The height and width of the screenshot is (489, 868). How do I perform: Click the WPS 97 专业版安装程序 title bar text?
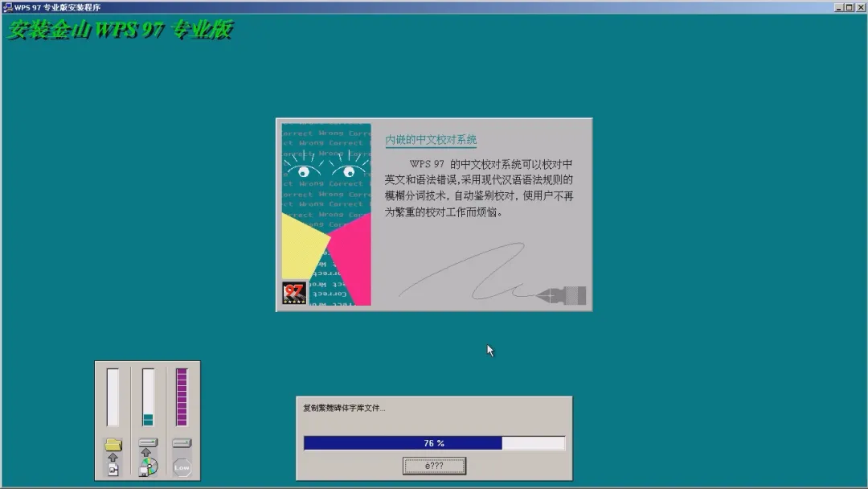pyautogui.click(x=58, y=7)
